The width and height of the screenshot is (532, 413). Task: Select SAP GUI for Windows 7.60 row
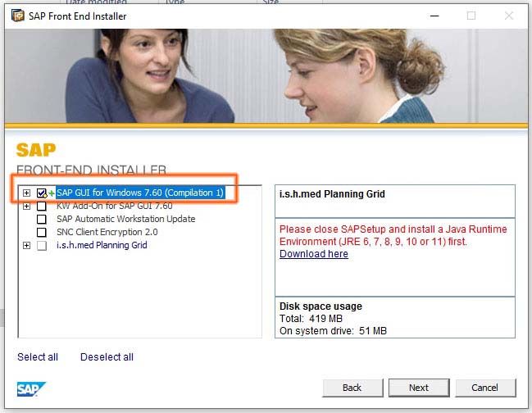[140, 193]
